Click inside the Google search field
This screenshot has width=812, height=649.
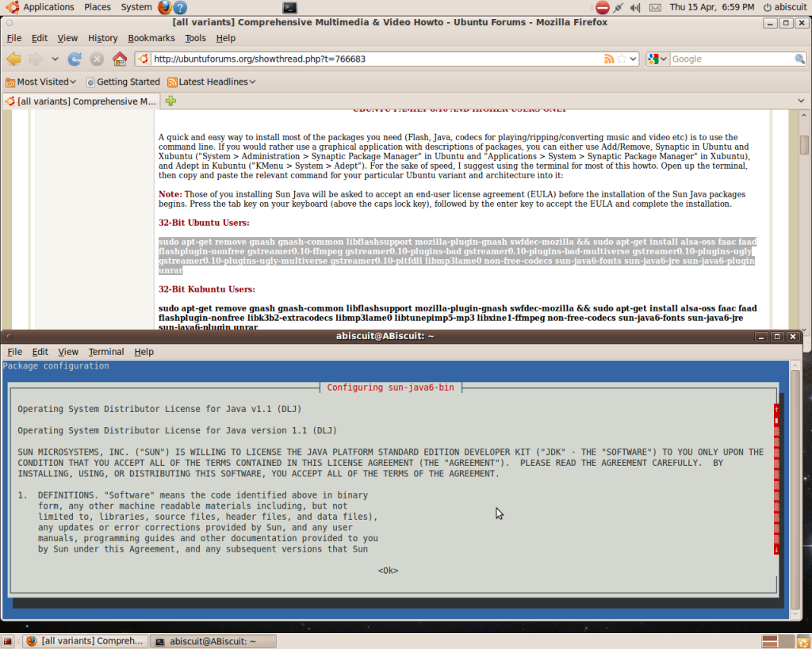(x=732, y=59)
